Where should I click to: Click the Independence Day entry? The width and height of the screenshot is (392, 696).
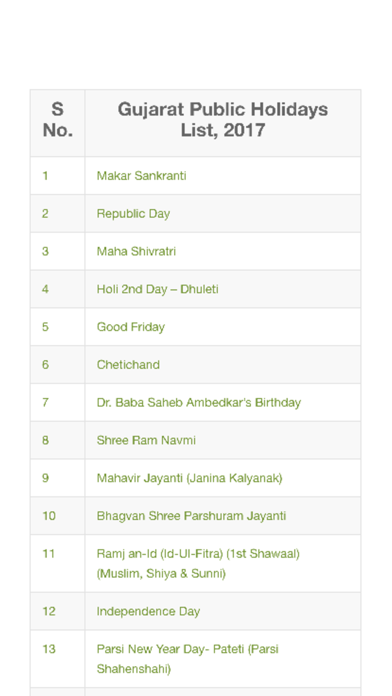point(148,611)
